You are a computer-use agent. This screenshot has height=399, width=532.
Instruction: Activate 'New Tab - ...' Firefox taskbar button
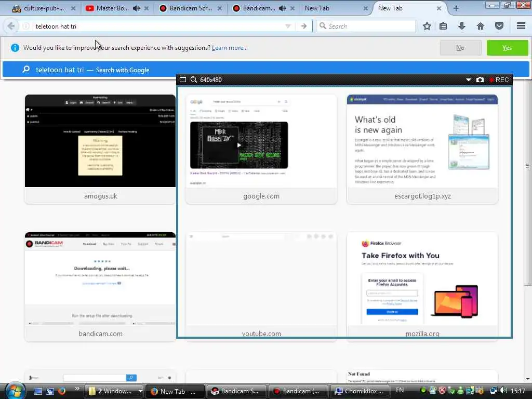click(175, 391)
